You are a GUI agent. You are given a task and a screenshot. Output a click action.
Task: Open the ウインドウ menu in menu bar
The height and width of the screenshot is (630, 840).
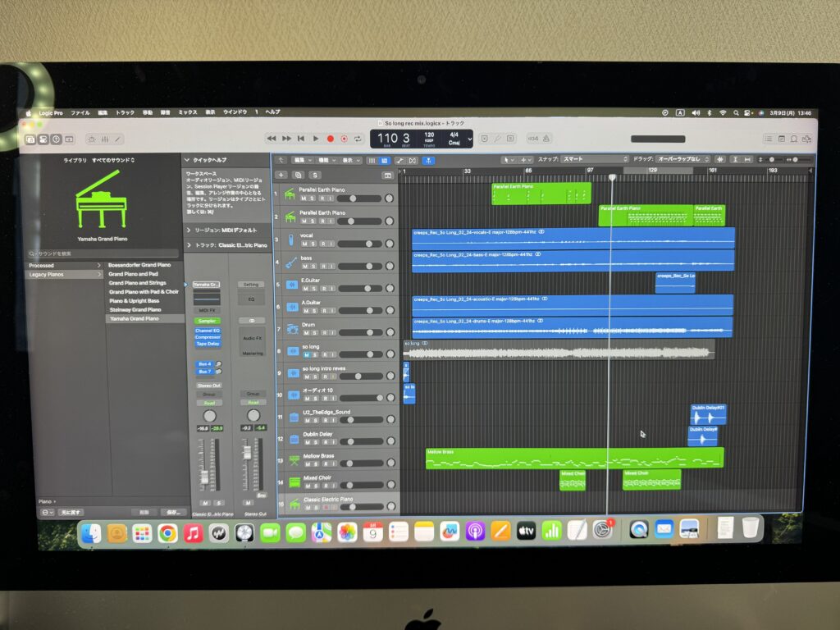(235, 112)
